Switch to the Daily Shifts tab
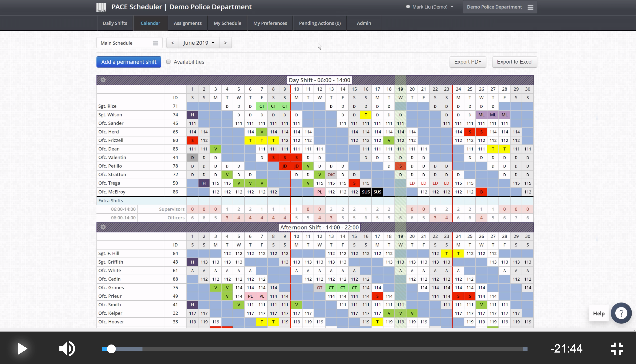Image resolution: width=636 pixels, height=364 pixels. pos(115,23)
